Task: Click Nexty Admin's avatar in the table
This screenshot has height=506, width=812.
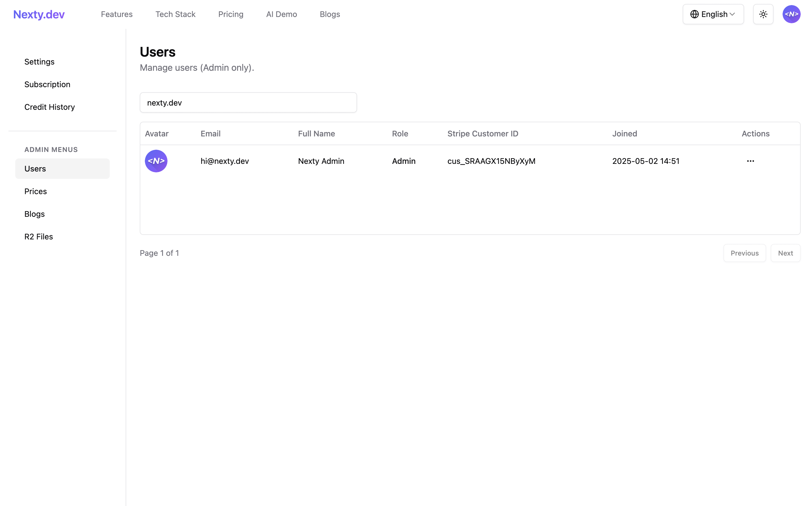Action: [x=156, y=161]
